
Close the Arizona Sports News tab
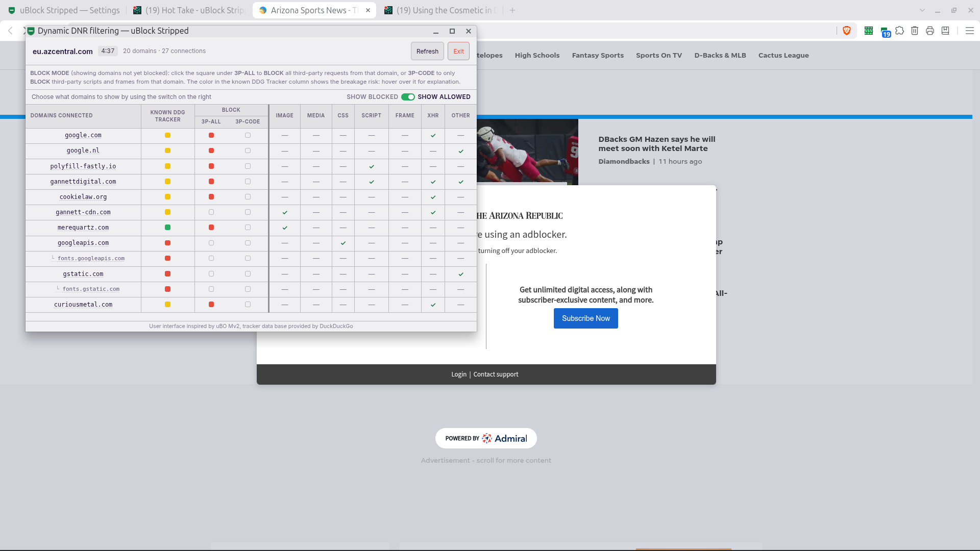(x=368, y=10)
